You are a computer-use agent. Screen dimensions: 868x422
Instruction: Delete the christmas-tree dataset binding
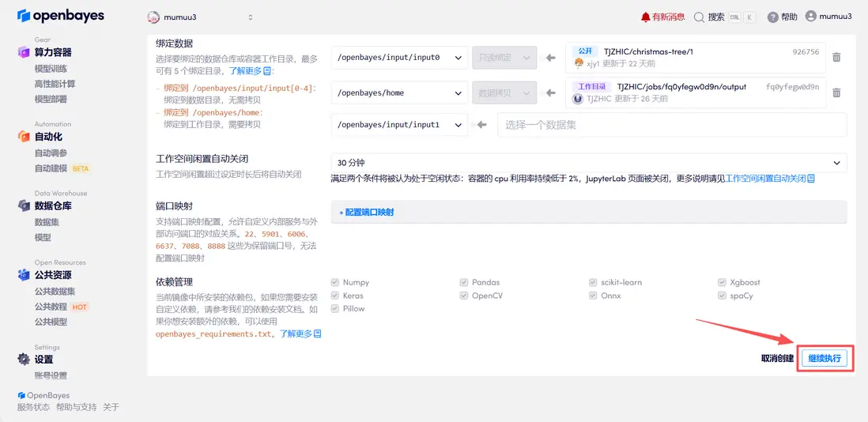tap(836, 58)
